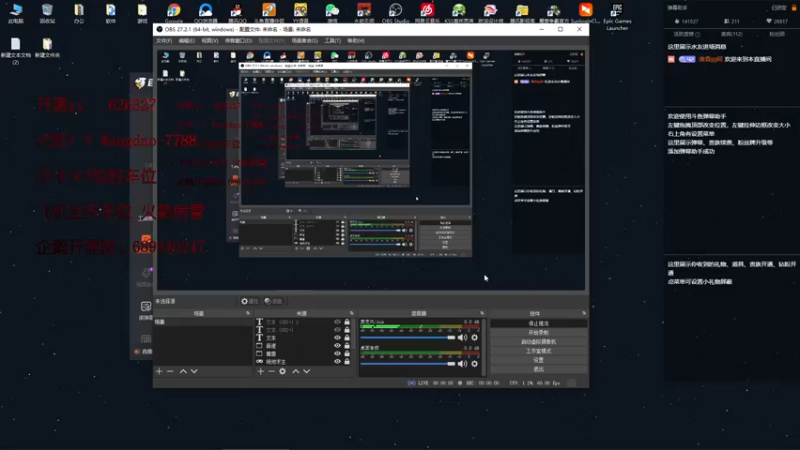The width and height of the screenshot is (800, 450).
Task: Click the CPU and fps status text
Action: [534, 383]
